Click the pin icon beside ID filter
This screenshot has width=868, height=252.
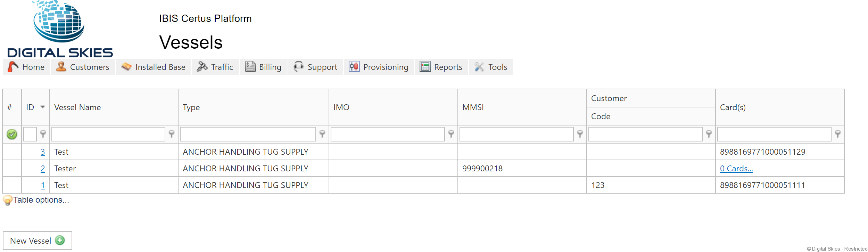(43, 134)
